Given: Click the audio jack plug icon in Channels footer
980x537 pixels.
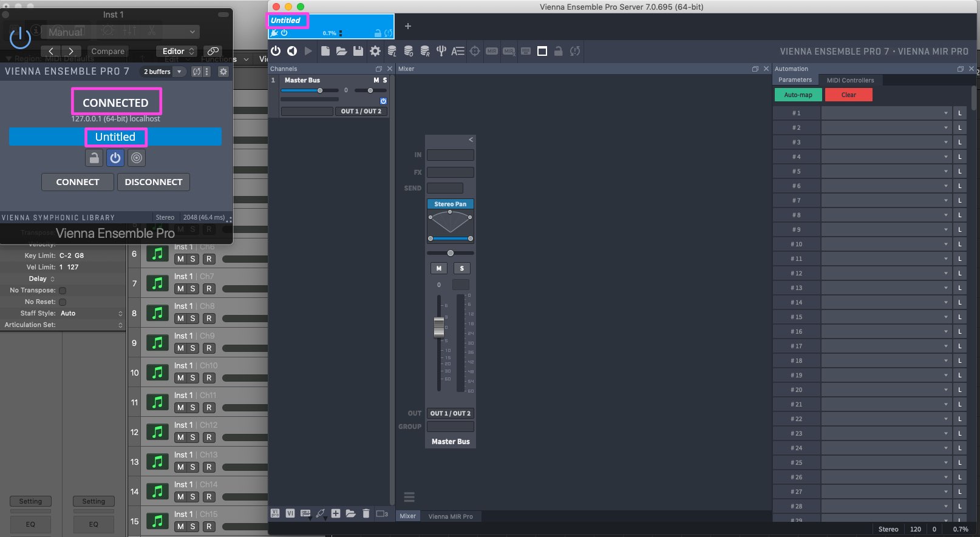Looking at the screenshot, I should click(321, 513).
